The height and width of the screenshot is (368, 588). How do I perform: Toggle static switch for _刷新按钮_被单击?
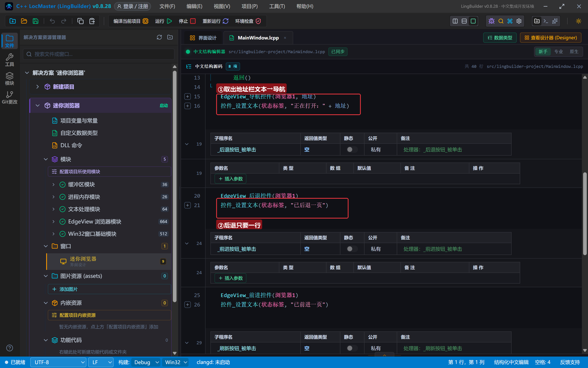click(x=352, y=348)
